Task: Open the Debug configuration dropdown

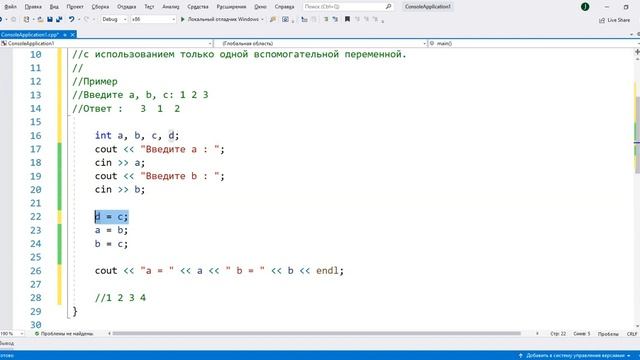Action: pos(114,19)
